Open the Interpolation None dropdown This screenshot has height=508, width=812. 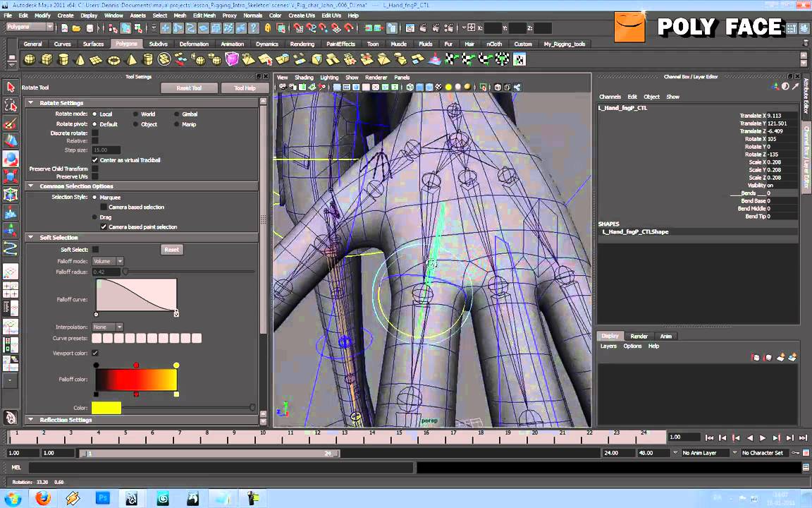click(109, 327)
